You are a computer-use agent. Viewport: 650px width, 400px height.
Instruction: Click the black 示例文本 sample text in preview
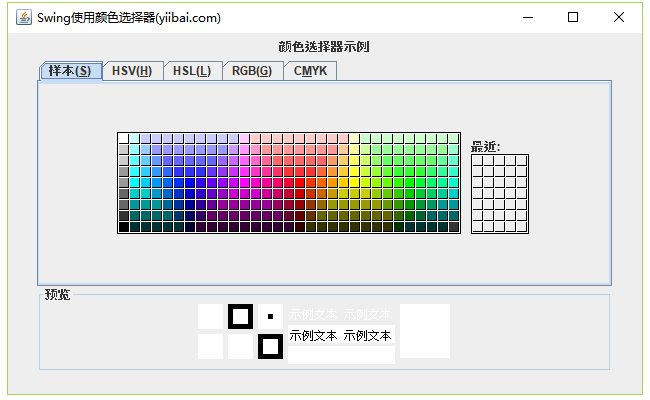click(340, 335)
